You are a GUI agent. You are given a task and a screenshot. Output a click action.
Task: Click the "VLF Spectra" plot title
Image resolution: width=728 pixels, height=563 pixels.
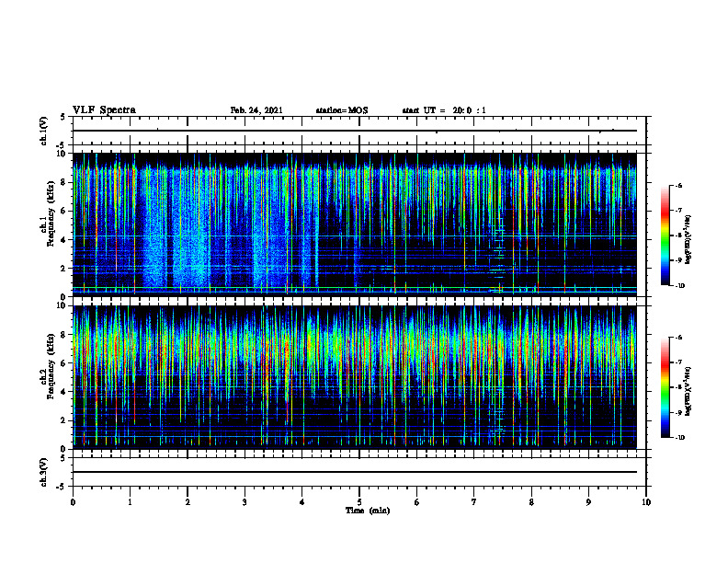coord(104,110)
